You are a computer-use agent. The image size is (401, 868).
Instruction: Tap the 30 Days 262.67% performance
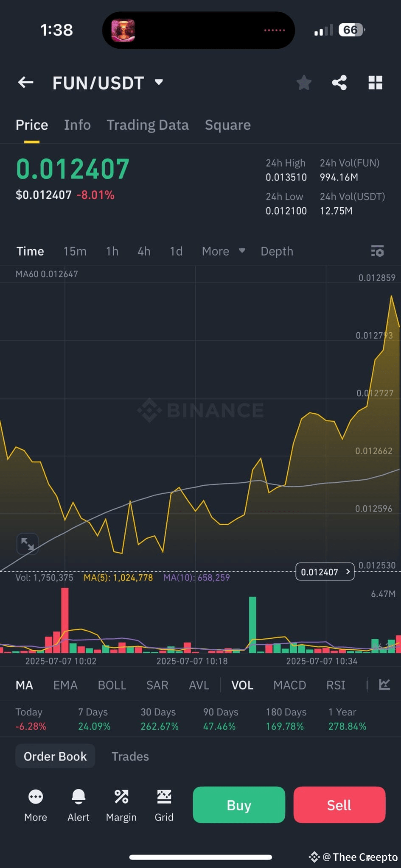[x=160, y=719]
